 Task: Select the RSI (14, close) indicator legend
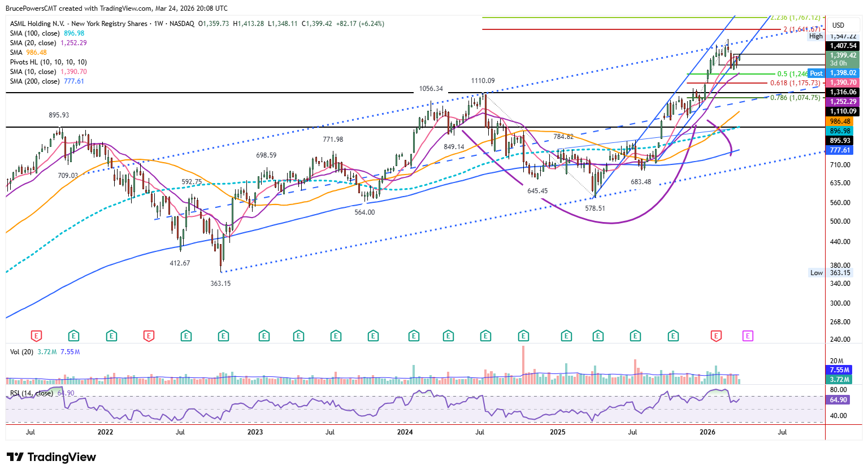click(x=42, y=393)
